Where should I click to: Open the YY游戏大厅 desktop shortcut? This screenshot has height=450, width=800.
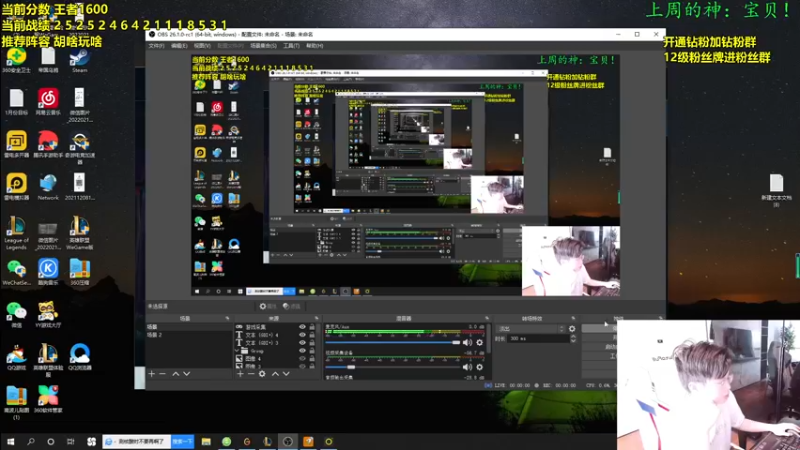point(48,314)
